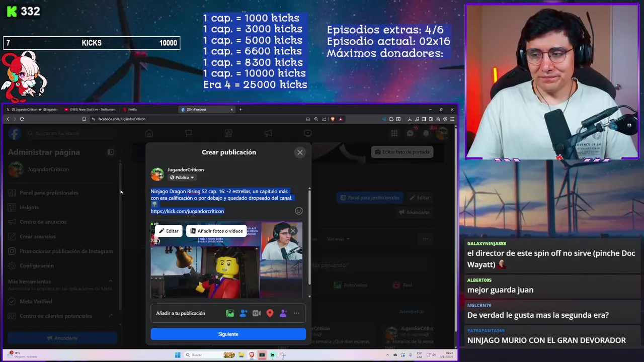
Task: Open a new browser tab with plus
Action: tap(240, 109)
